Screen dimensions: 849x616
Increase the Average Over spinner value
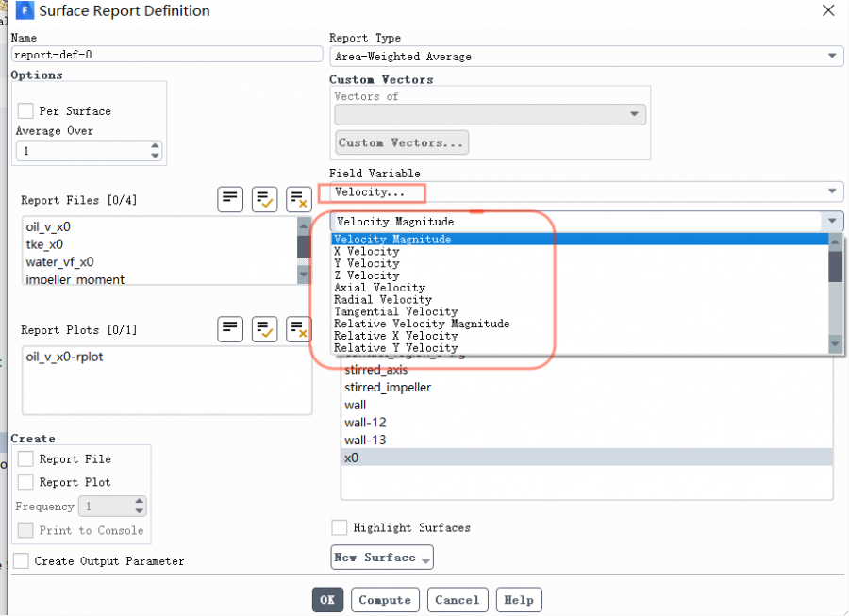(155, 146)
